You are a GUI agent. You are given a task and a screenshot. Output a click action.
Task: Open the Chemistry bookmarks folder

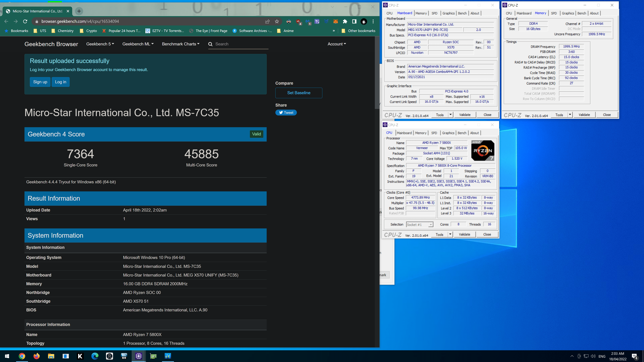click(x=63, y=31)
